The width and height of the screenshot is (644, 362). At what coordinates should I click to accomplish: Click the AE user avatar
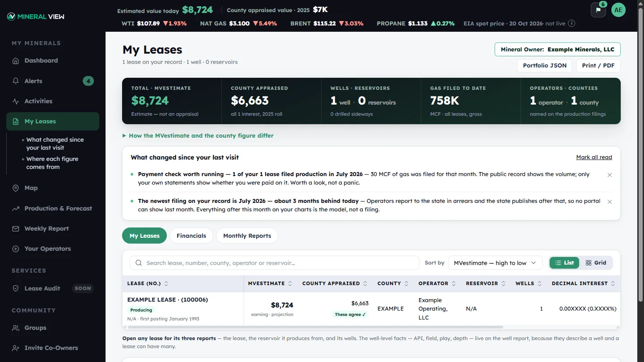[x=619, y=10]
